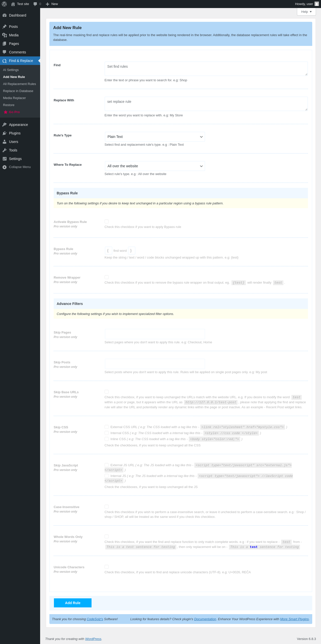Click the Go Pro star icon

[x=6, y=112]
